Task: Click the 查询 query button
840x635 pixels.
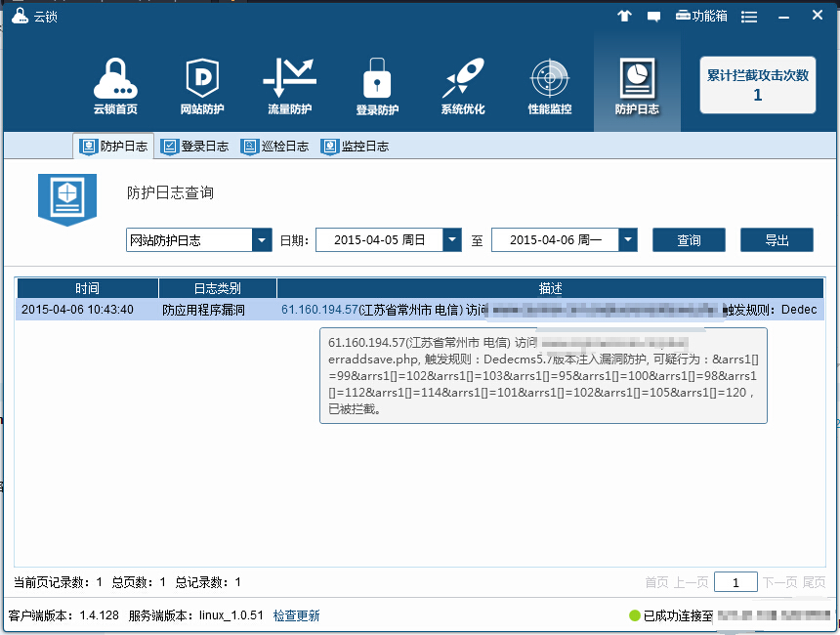Action: point(689,240)
